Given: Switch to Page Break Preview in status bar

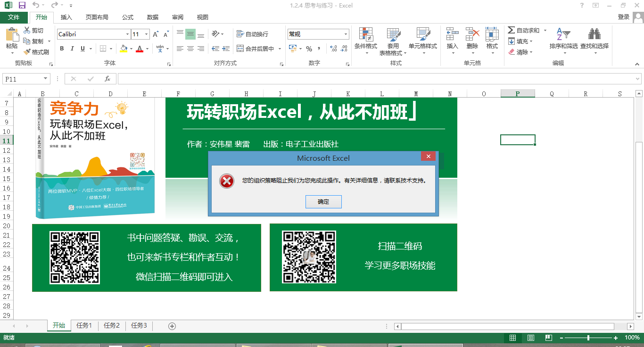Looking at the screenshot, I should click(x=549, y=338).
